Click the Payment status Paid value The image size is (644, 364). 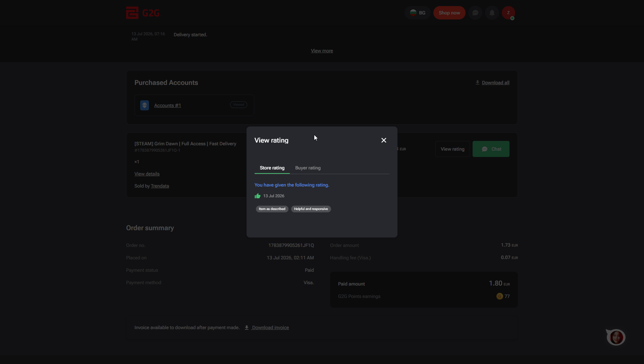[309, 270]
